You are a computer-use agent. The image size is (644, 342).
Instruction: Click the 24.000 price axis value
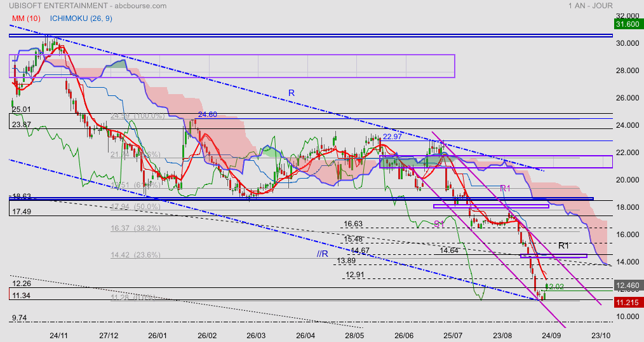point(627,125)
